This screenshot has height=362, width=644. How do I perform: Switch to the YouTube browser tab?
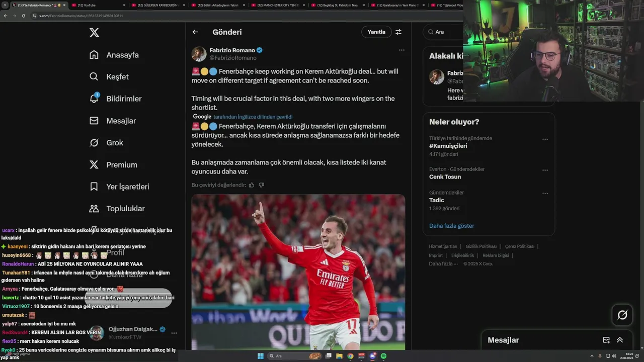(x=98, y=5)
